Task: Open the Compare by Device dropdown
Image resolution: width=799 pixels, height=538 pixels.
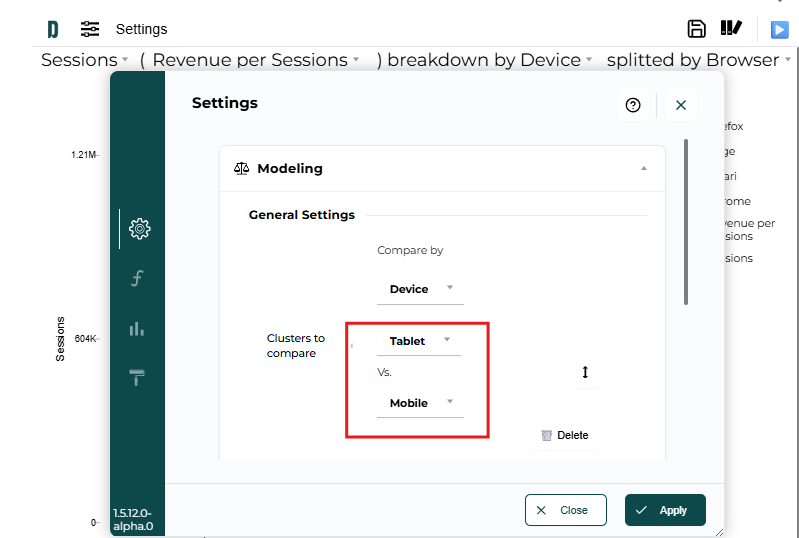Action: click(x=420, y=289)
